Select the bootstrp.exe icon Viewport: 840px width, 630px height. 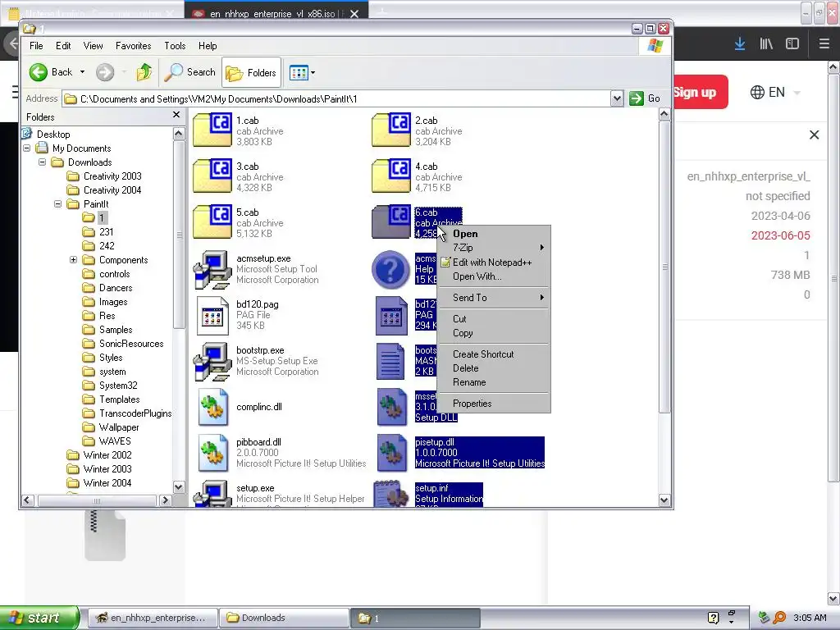pos(212,361)
